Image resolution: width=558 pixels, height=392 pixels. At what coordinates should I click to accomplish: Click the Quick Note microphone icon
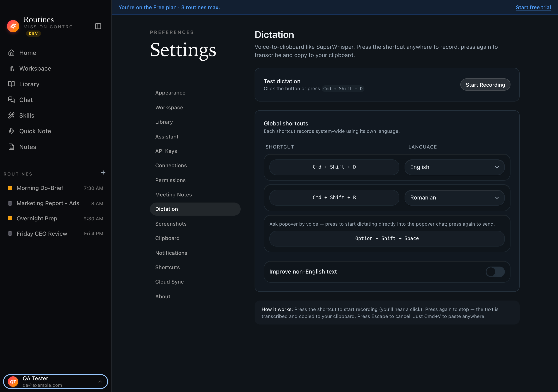click(11, 131)
